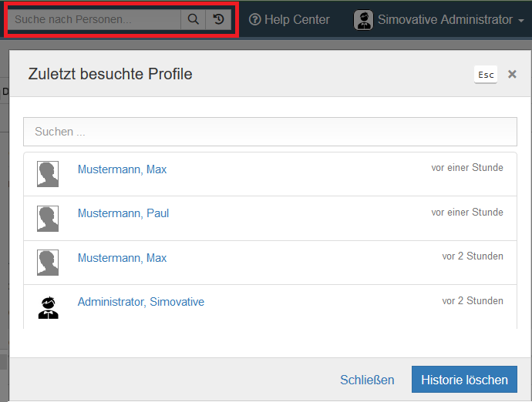The image size is (532, 402).
Task: Open the Help Center link
Action: [x=289, y=20]
